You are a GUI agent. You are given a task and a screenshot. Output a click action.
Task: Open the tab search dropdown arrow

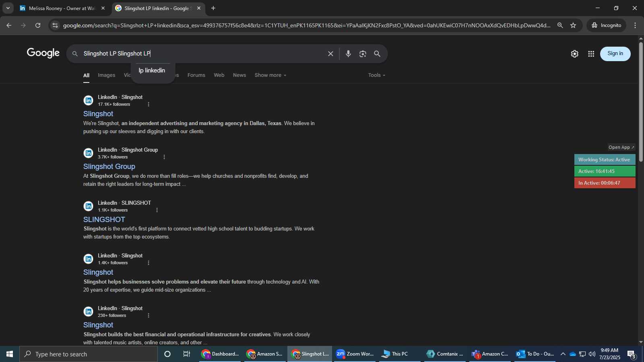coord(8,8)
